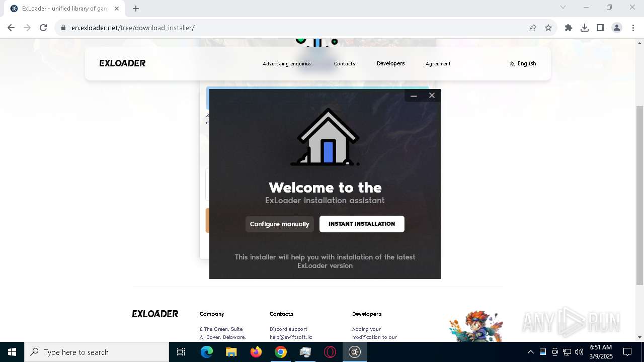Open Chrome three-dot menu
Image resolution: width=644 pixels, height=362 pixels.
633,28
